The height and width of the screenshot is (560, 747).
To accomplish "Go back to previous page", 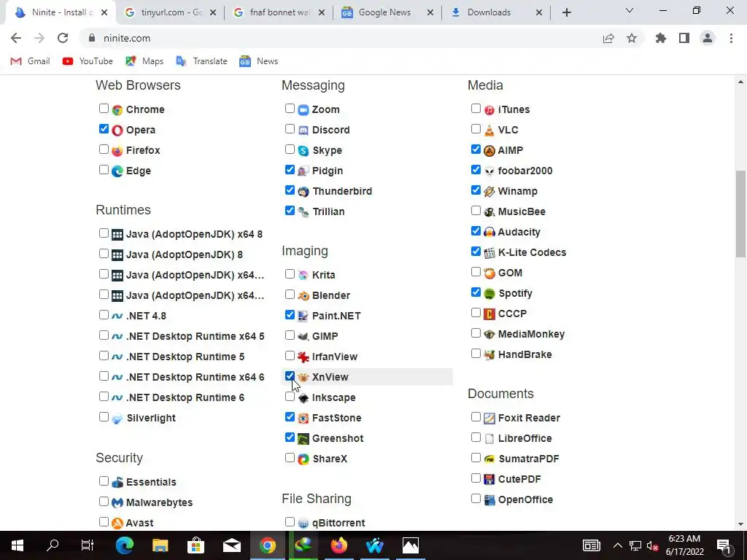I will 16,38.
